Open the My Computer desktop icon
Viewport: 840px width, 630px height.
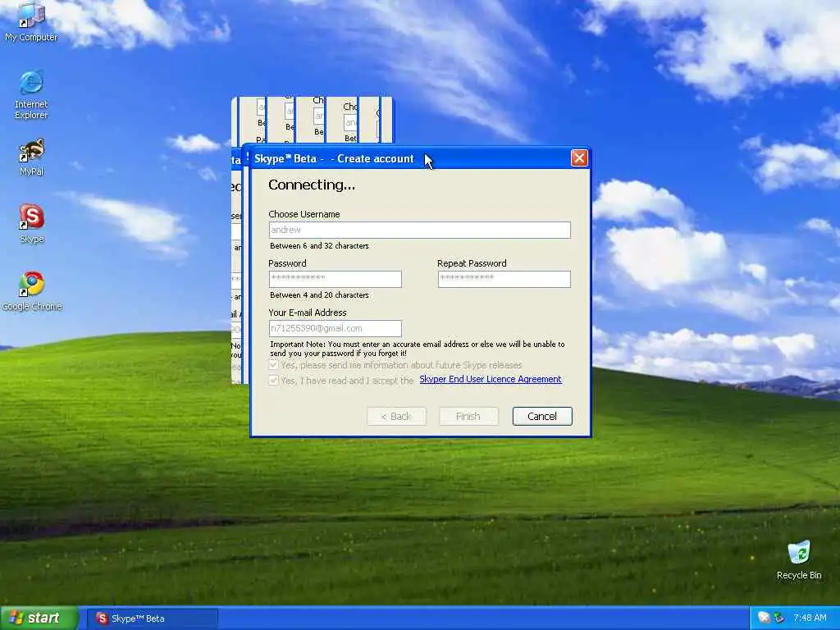click(31, 21)
